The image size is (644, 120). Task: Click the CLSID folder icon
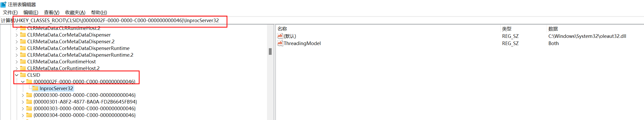click(23, 75)
